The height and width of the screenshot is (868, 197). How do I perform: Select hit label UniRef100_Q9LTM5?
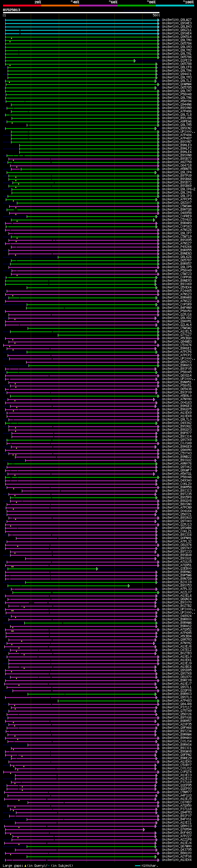177,125
